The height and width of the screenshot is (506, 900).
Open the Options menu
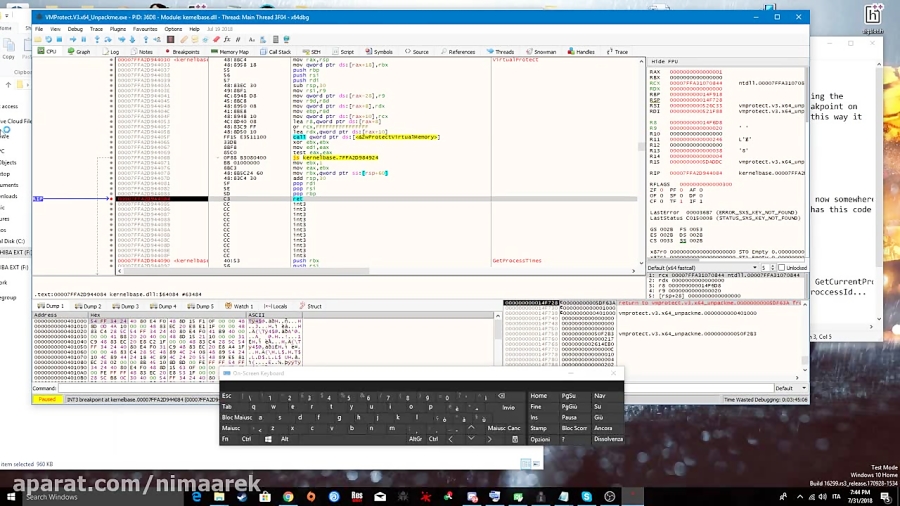pos(173,29)
